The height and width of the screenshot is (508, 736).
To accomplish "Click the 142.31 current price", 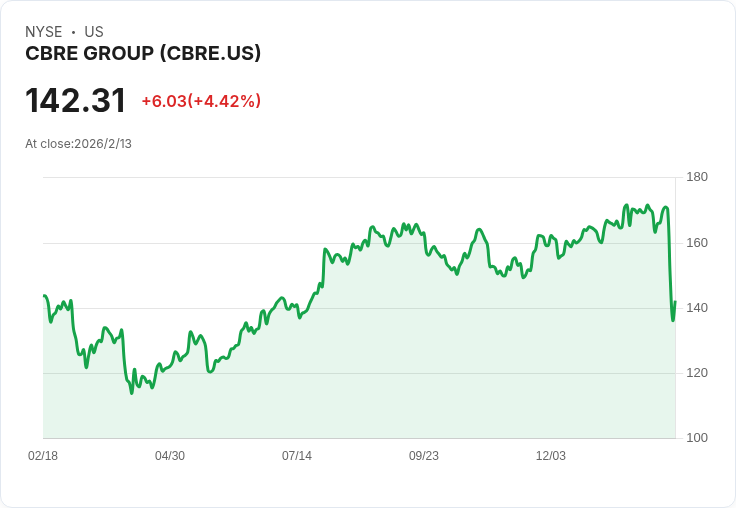I will (x=76, y=101).
